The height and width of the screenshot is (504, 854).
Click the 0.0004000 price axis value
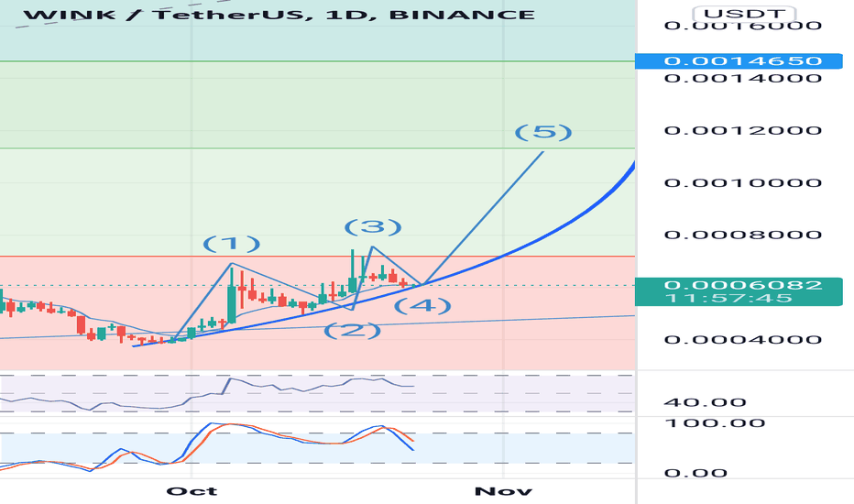tap(743, 339)
